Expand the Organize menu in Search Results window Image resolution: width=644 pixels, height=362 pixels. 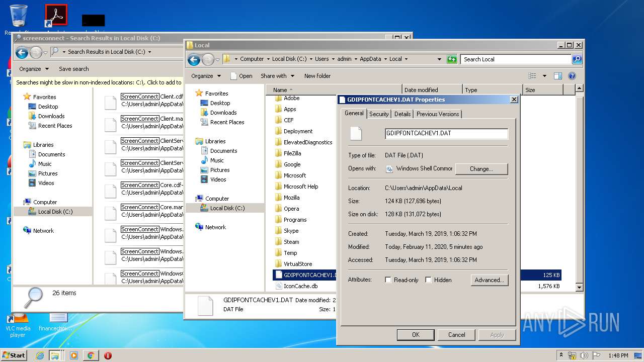(x=34, y=69)
